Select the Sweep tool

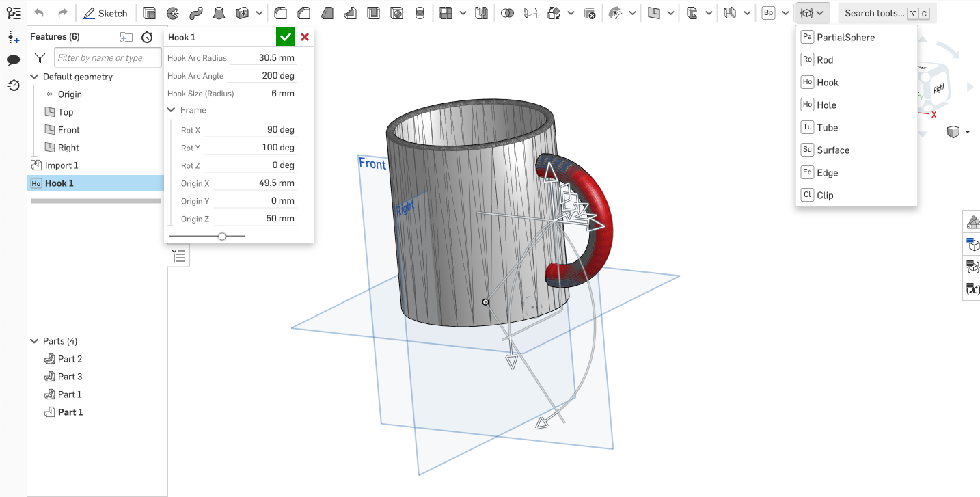[196, 13]
